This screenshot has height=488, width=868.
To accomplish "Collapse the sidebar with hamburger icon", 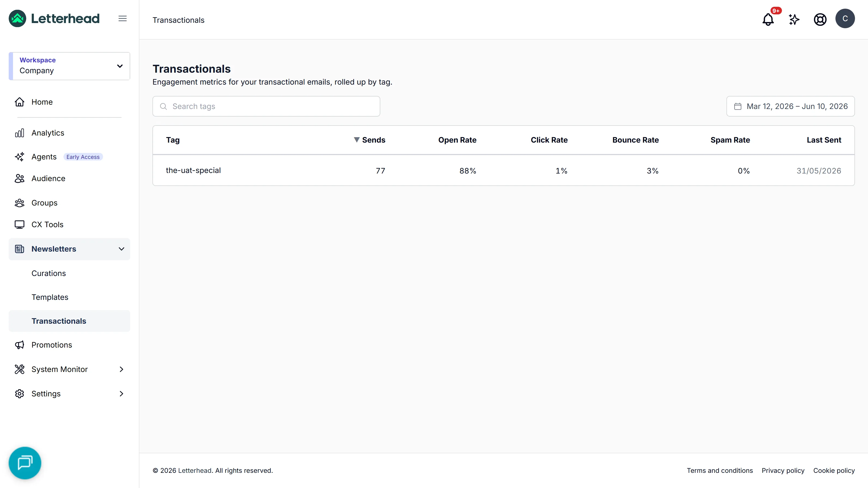I will click(x=123, y=18).
